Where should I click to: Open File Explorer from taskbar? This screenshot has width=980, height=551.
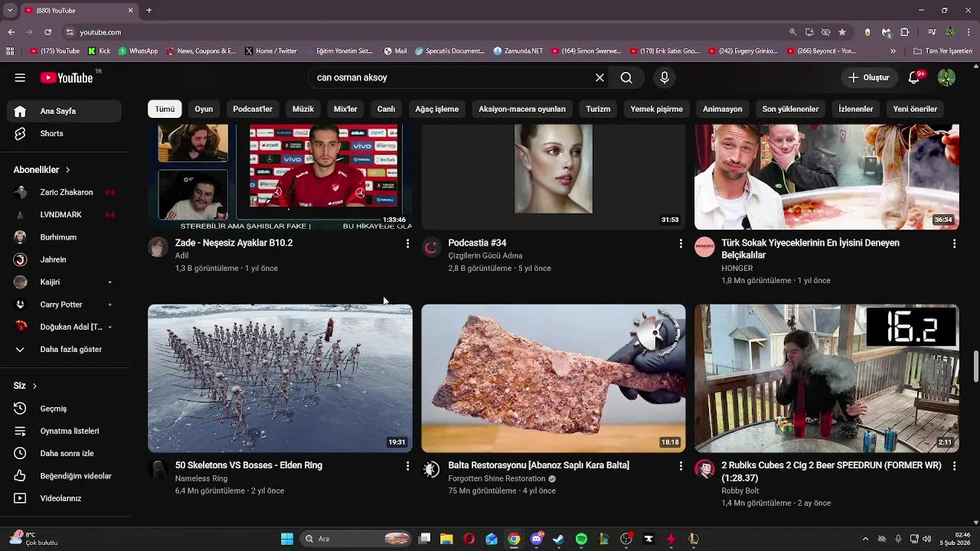click(x=446, y=539)
